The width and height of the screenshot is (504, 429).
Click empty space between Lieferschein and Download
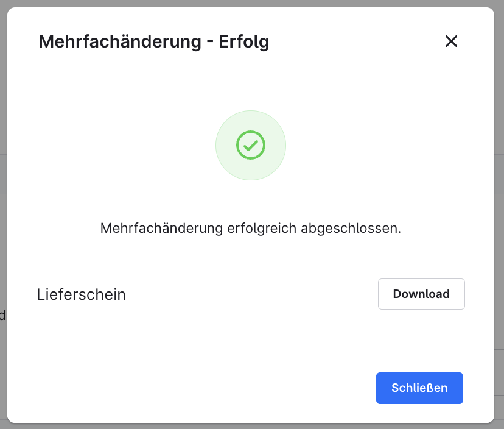(250, 294)
